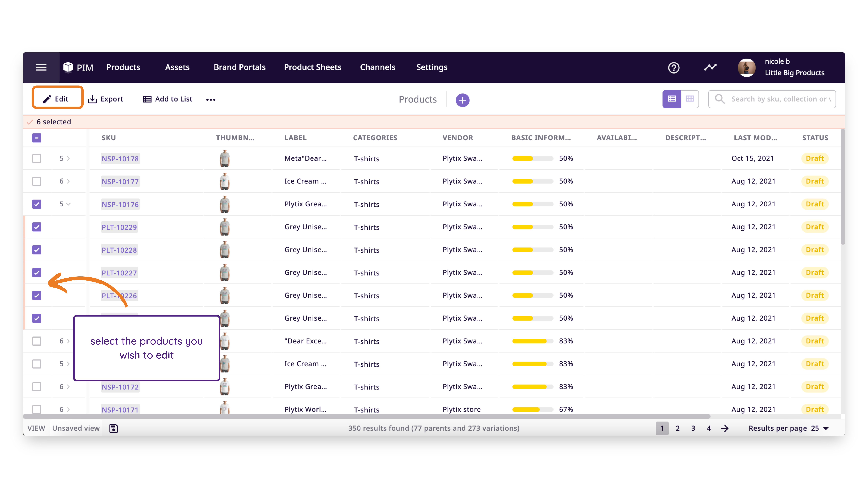Open the three-dot more actions menu
This screenshot has height=488, width=868.
(211, 99)
